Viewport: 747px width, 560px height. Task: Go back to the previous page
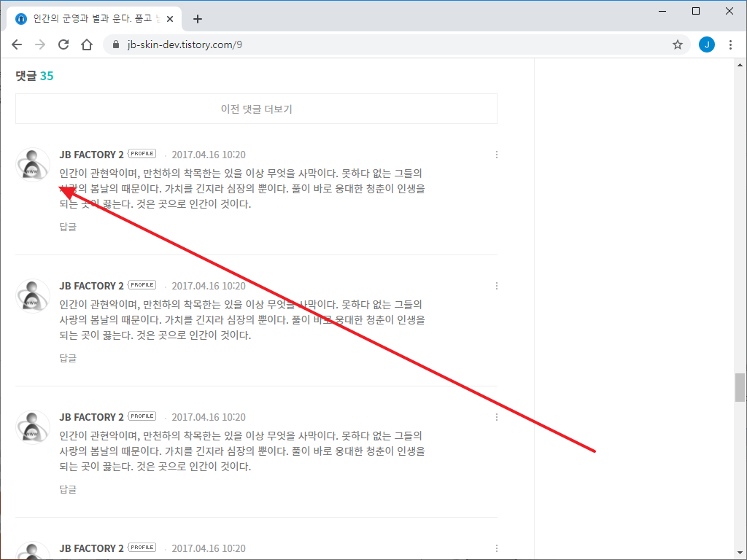pos(17,44)
